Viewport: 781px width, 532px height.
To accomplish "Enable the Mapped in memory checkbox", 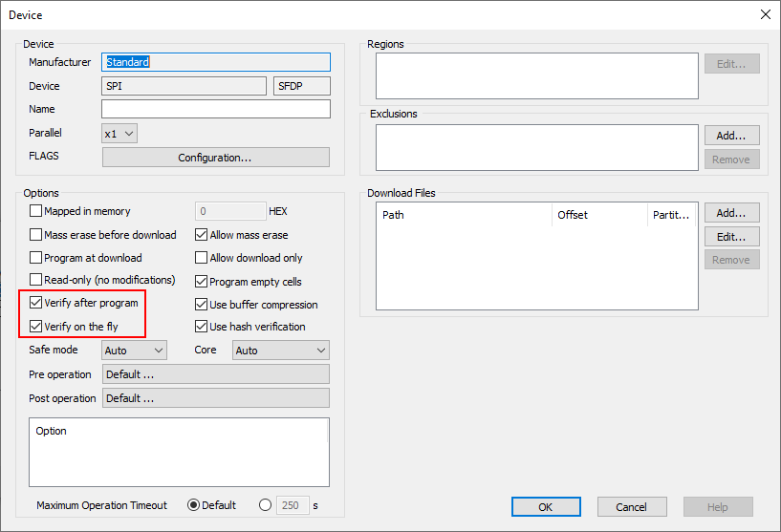I will point(36,211).
